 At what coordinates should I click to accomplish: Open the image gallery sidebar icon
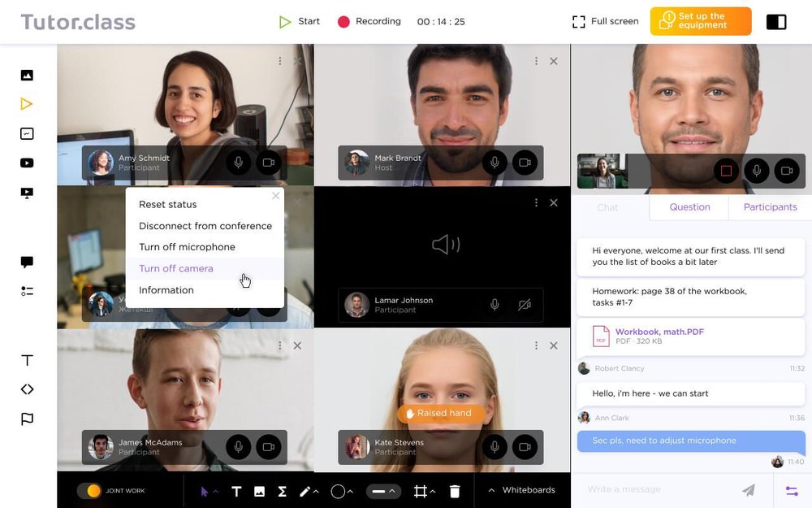point(27,75)
